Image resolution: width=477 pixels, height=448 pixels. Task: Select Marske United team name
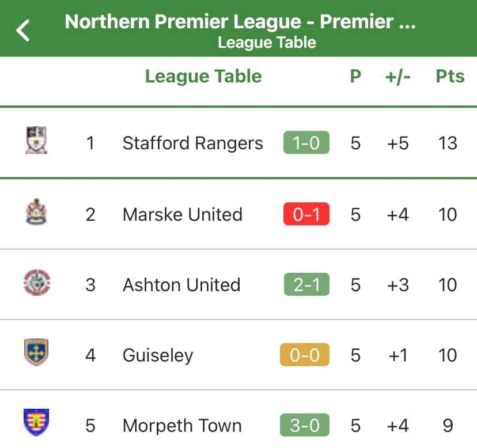point(183,214)
